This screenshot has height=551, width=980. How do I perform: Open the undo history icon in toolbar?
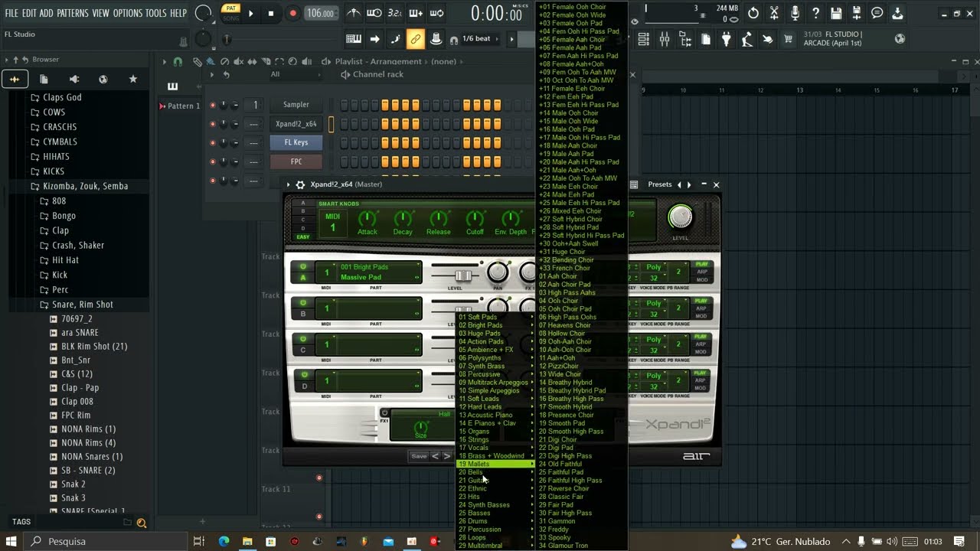click(753, 13)
